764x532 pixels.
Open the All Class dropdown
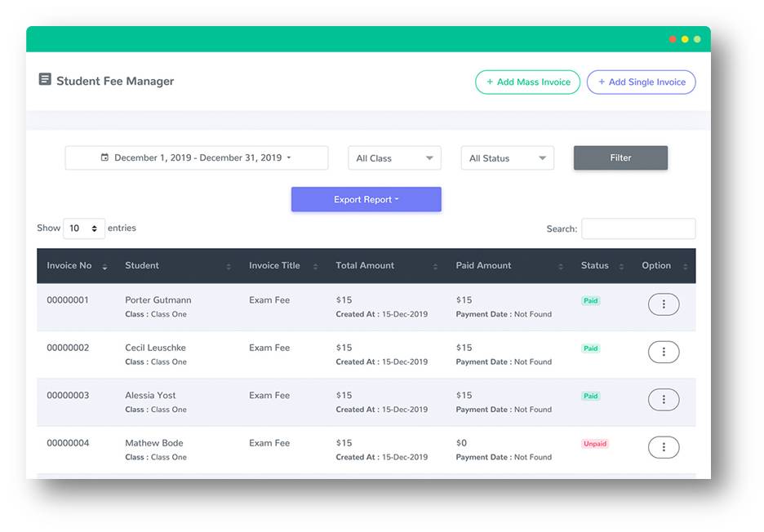[x=394, y=158]
